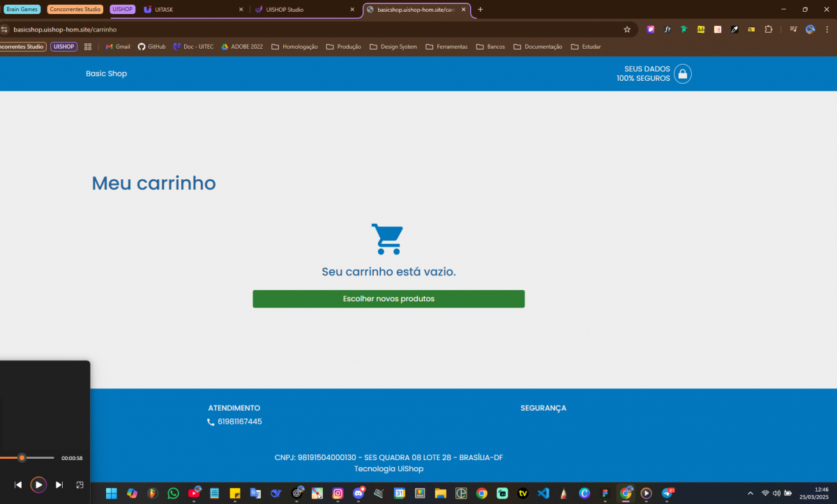The width and height of the screenshot is (837, 504).
Task: Open the browser extensions puzzle icon
Action: (x=769, y=29)
